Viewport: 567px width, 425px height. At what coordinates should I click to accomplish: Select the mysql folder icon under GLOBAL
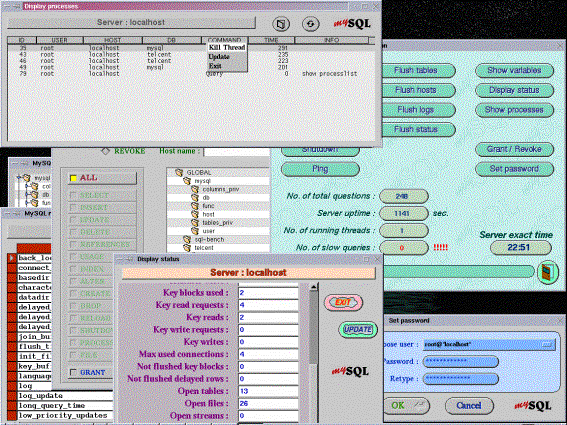[x=187, y=181]
